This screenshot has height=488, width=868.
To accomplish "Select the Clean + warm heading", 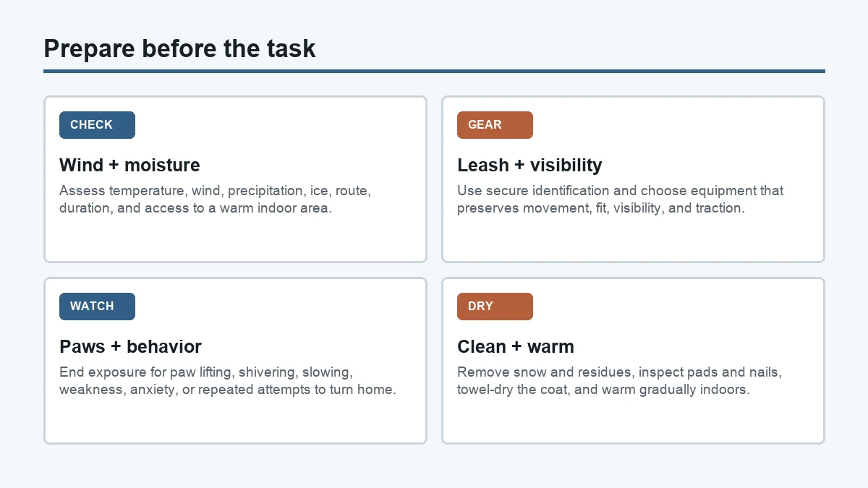I will click(516, 346).
